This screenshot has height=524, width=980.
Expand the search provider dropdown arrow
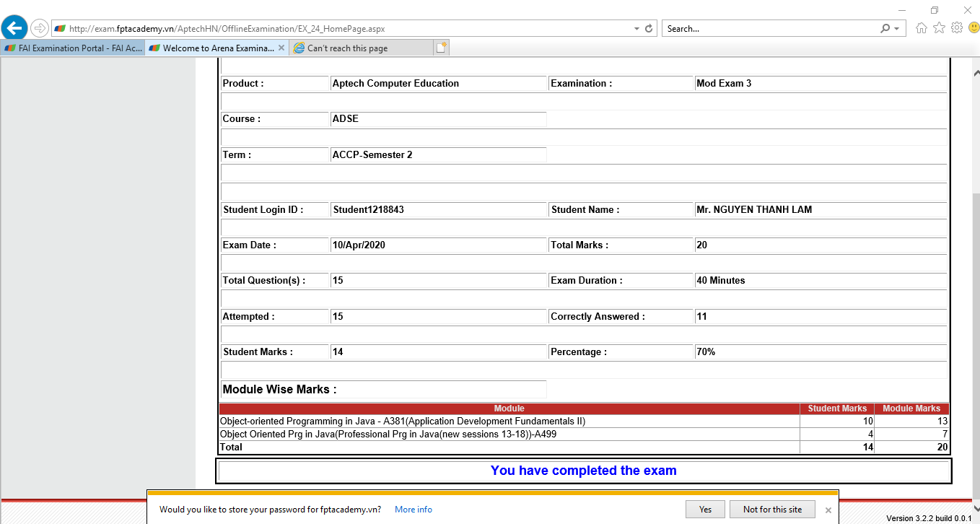(x=897, y=29)
